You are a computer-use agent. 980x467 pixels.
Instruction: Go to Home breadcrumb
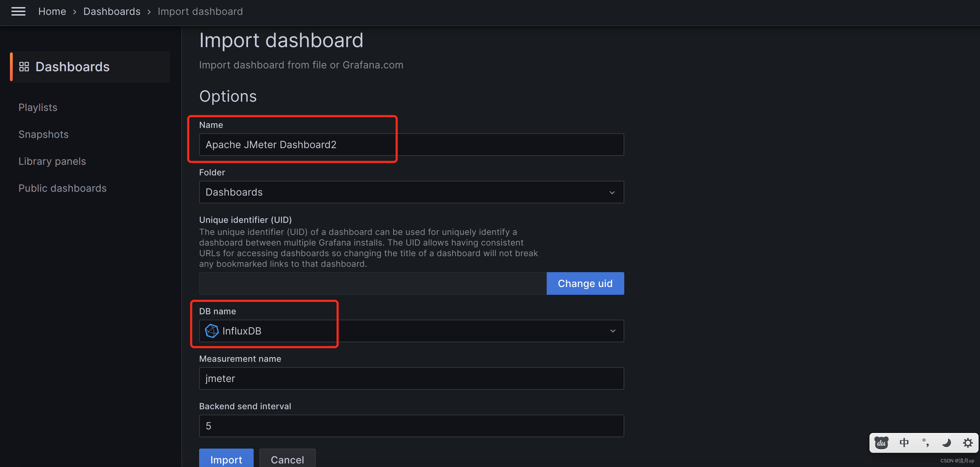(52, 11)
